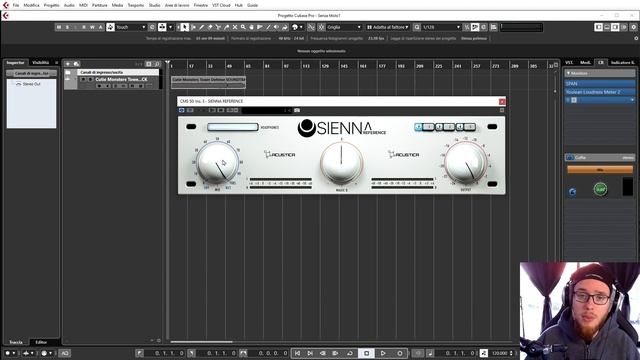Select the Draw pencil tool
The image size is (640, 360).
(x=201, y=27)
